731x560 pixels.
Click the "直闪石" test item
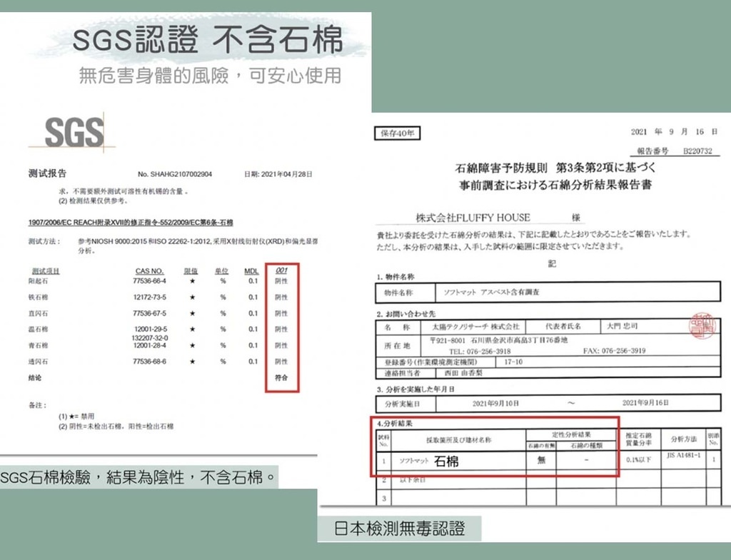click(x=38, y=314)
